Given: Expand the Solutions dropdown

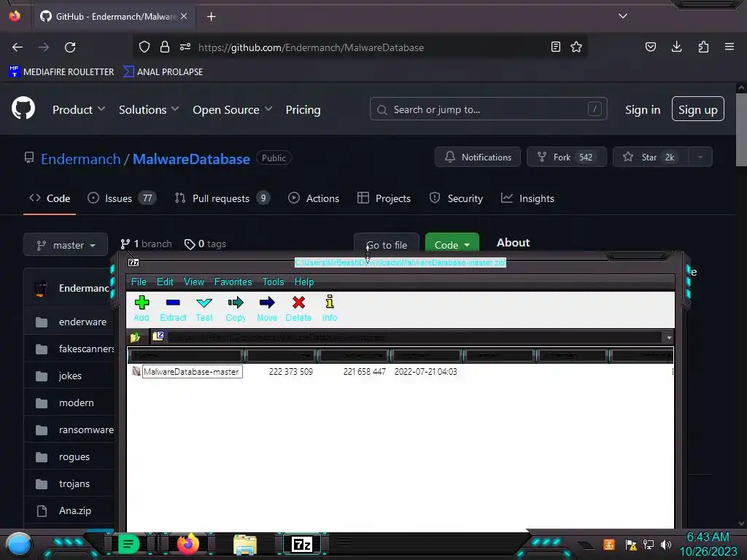Looking at the screenshot, I should (x=149, y=109).
